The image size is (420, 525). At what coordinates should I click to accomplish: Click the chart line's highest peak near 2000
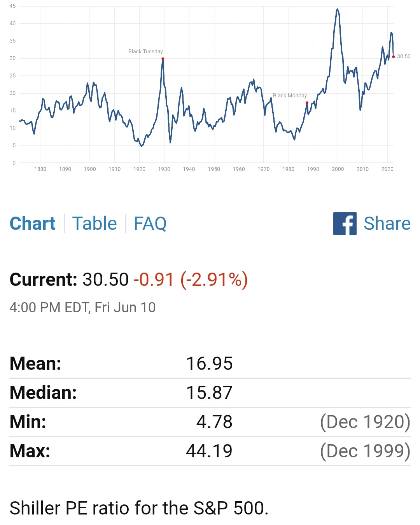tap(338, 9)
